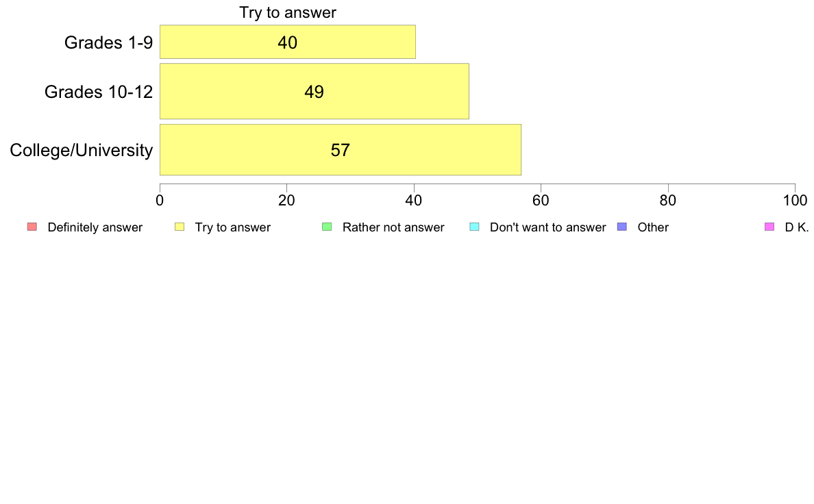This screenshot has width=814, height=504.
Task: Click the College/University axis label
Action: click(x=82, y=150)
